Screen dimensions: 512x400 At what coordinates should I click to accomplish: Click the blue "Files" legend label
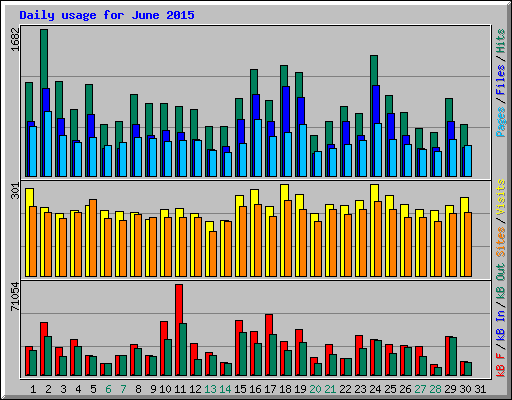(500, 80)
